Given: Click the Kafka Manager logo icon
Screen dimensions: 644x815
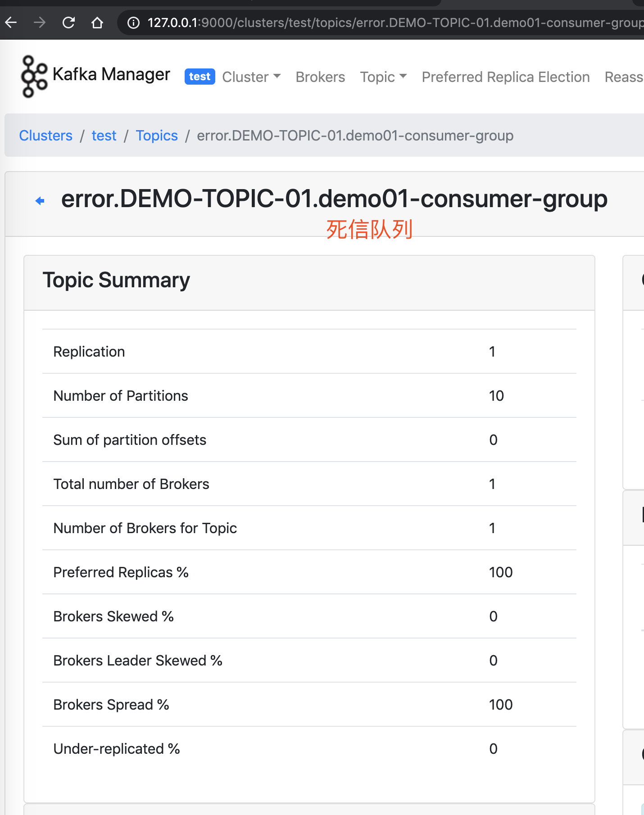Looking at the screenshot, I should point(34,76).
